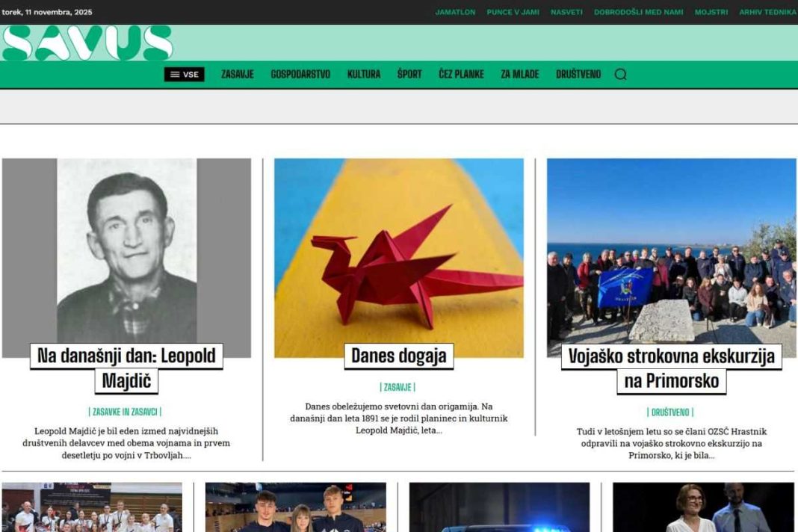
Task: Select Družbeno in the main navigation
Action: tap(578, 74)
